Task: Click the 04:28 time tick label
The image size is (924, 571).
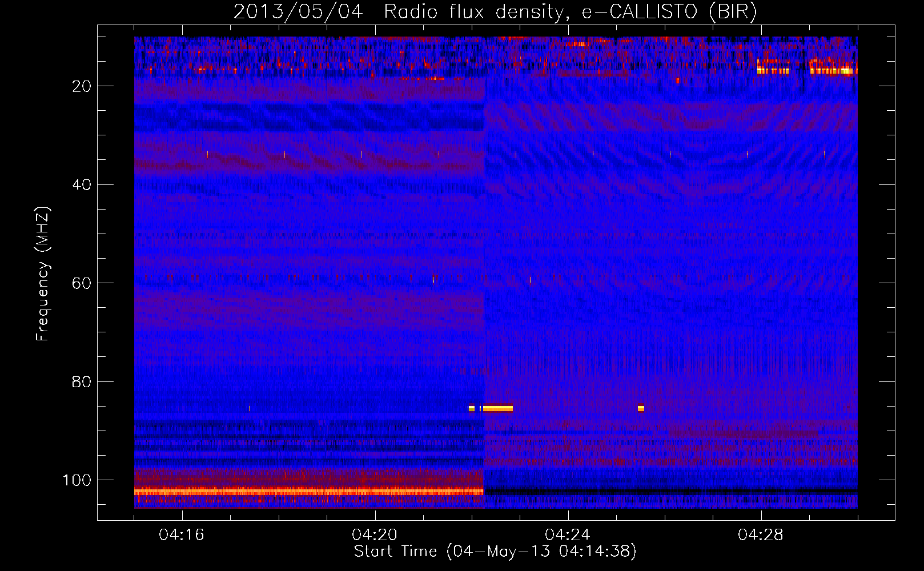Action: [761, 535]
